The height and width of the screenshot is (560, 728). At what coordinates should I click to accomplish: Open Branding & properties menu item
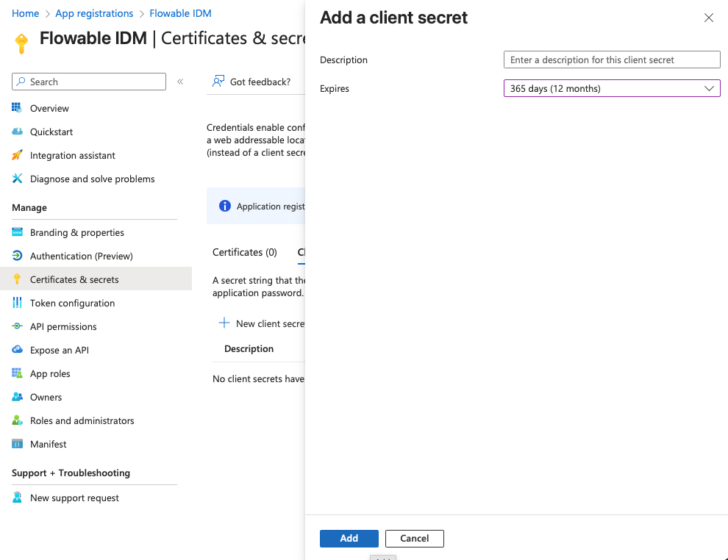76,232
